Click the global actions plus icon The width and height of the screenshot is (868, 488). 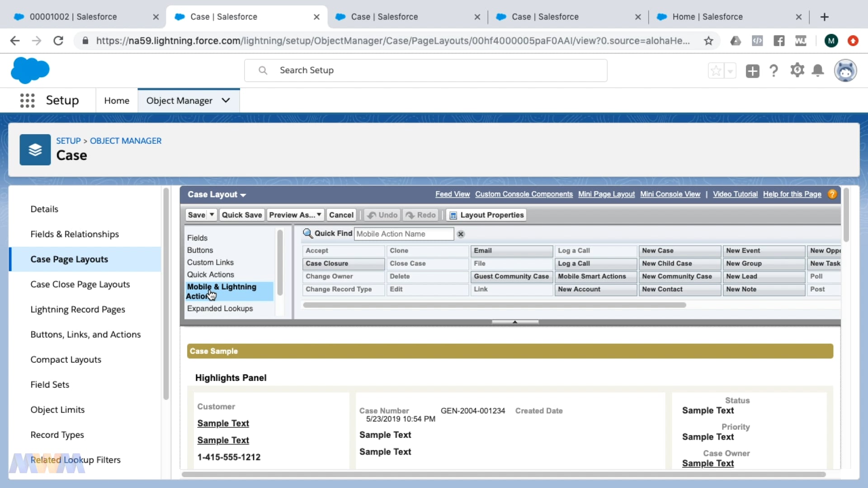pyautogui.click(x=752, y=71)
